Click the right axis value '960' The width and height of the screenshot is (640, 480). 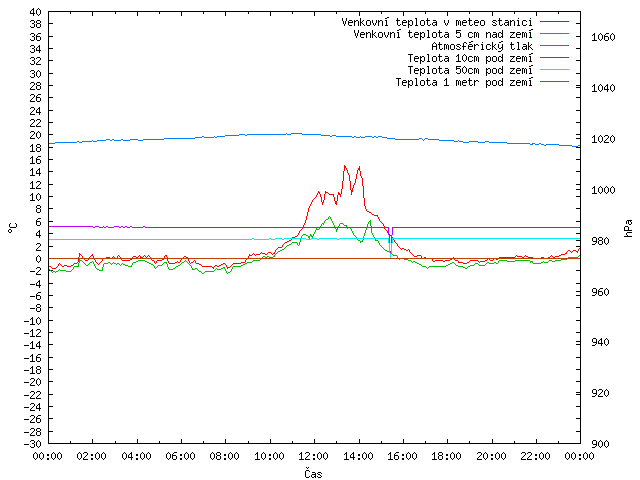600,292
